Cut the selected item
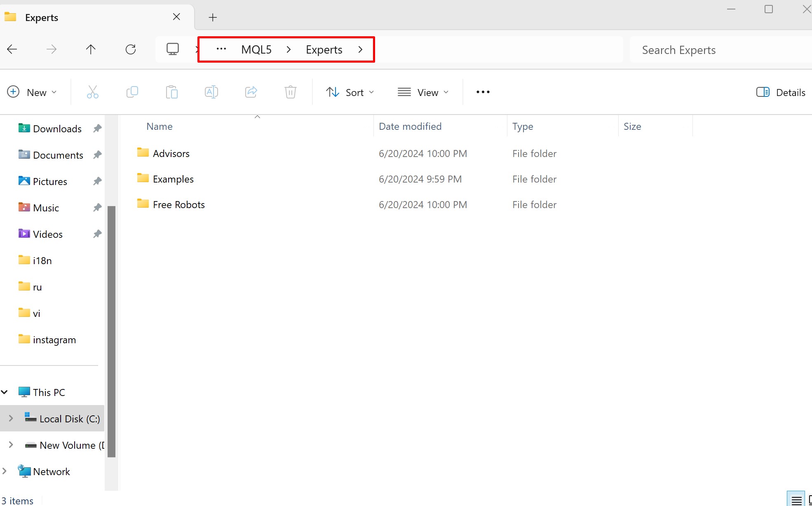This screenshot has width=812, height=506. tap(92, 92)
